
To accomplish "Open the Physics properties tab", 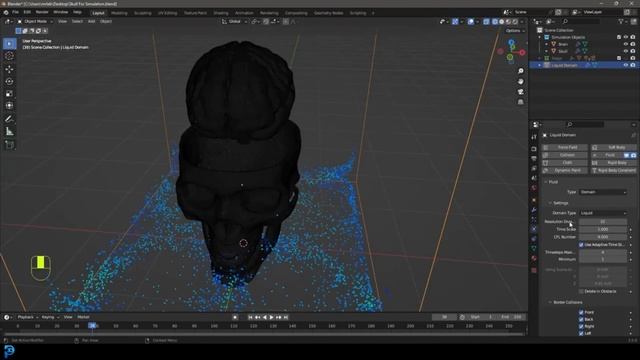I will (x=534, y=229).
